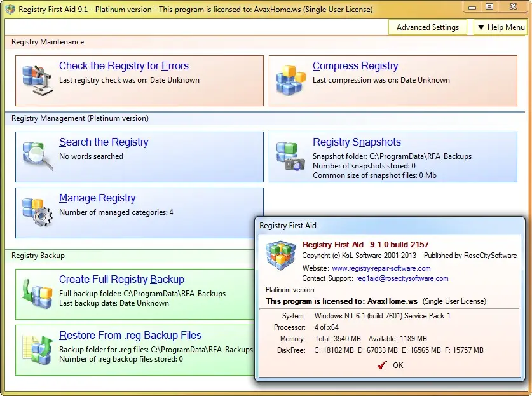
Task: Click the Compress Registry cubes icon
Action: 290,80
